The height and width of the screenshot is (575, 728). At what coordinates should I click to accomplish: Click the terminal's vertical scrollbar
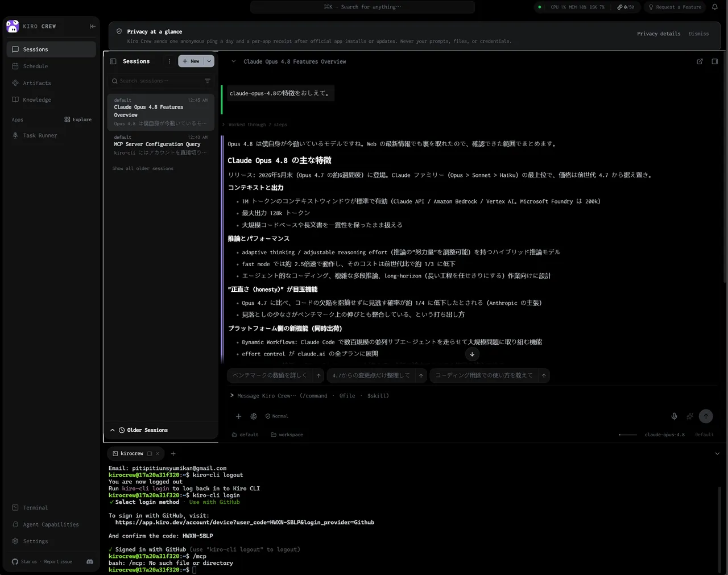click(x=719, y=529)
